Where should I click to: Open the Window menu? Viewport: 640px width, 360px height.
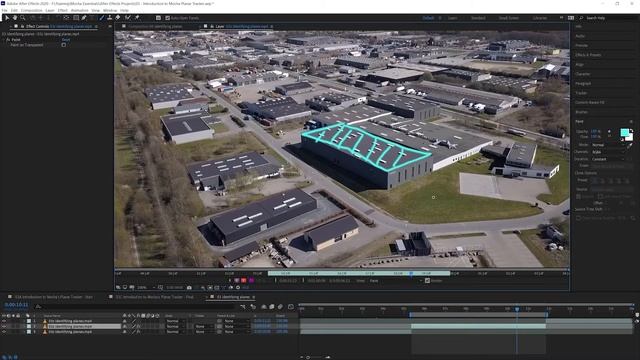[110, 10]
